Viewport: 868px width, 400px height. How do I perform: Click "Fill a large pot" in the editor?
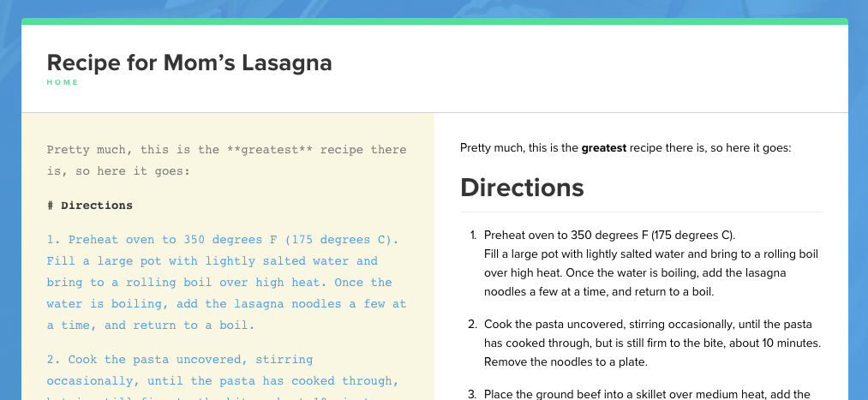(94, 261)
